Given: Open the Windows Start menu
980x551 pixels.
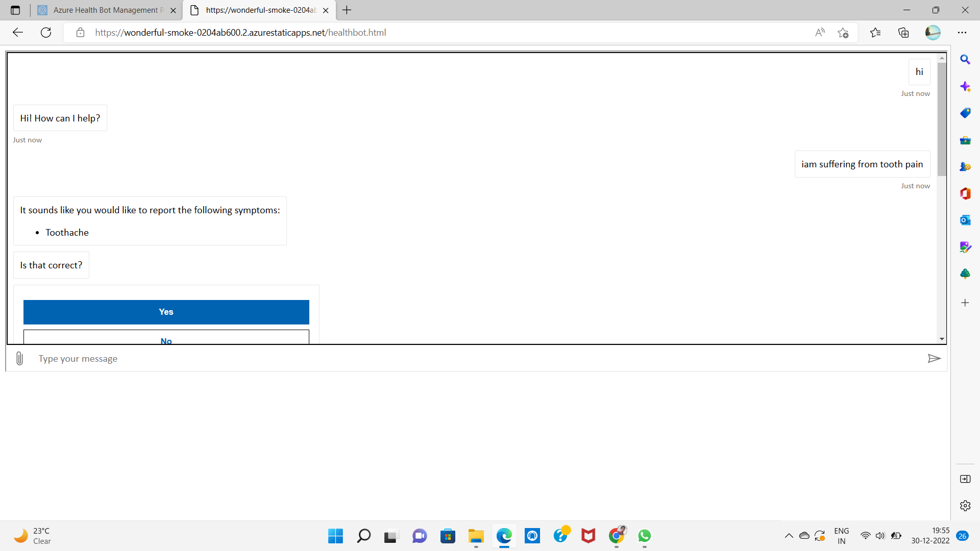Looking at the screenshot, I should [x=335, y=536].
